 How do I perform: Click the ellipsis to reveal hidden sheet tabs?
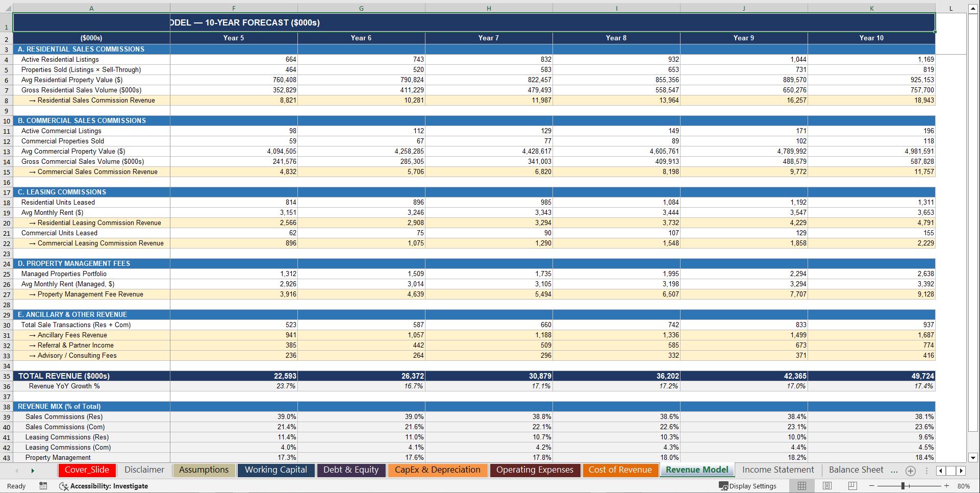click(x=894, y=471)
